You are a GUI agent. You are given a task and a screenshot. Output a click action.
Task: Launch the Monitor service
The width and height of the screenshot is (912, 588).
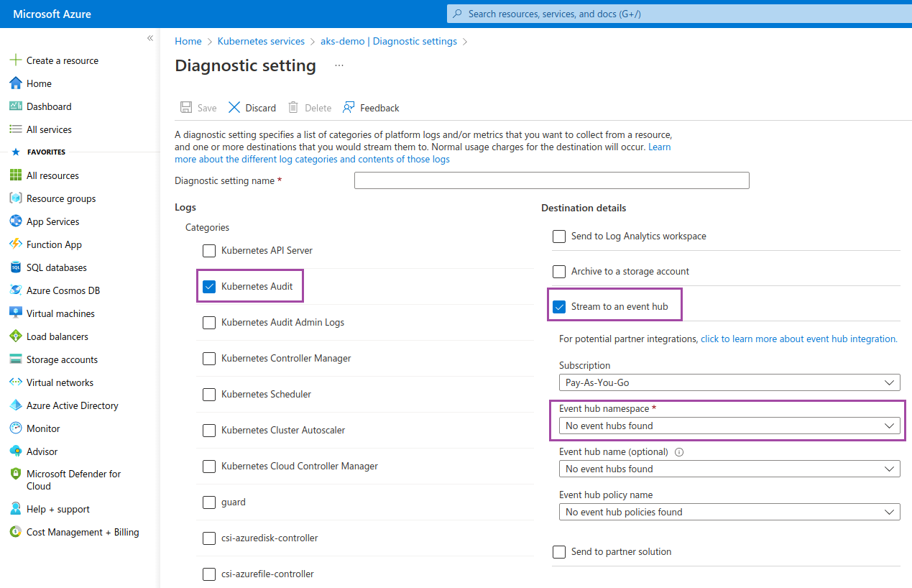(43, 428)
